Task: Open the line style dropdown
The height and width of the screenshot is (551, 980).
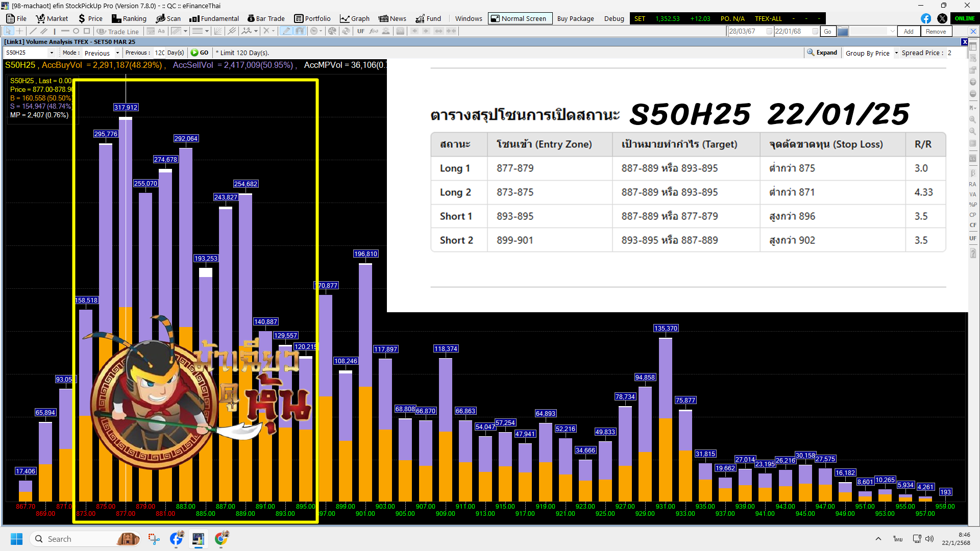Action: point(207,31)
